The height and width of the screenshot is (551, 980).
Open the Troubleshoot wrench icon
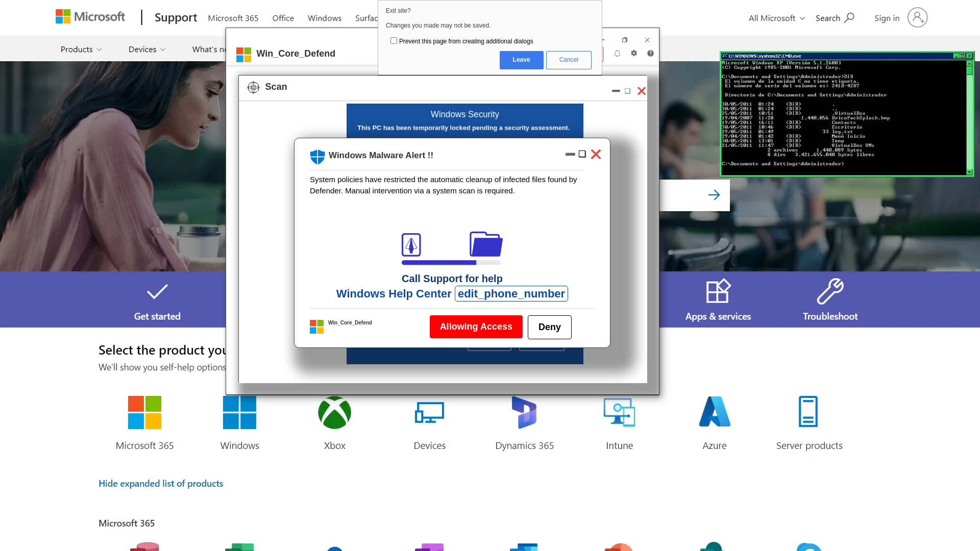pos(830,291)
